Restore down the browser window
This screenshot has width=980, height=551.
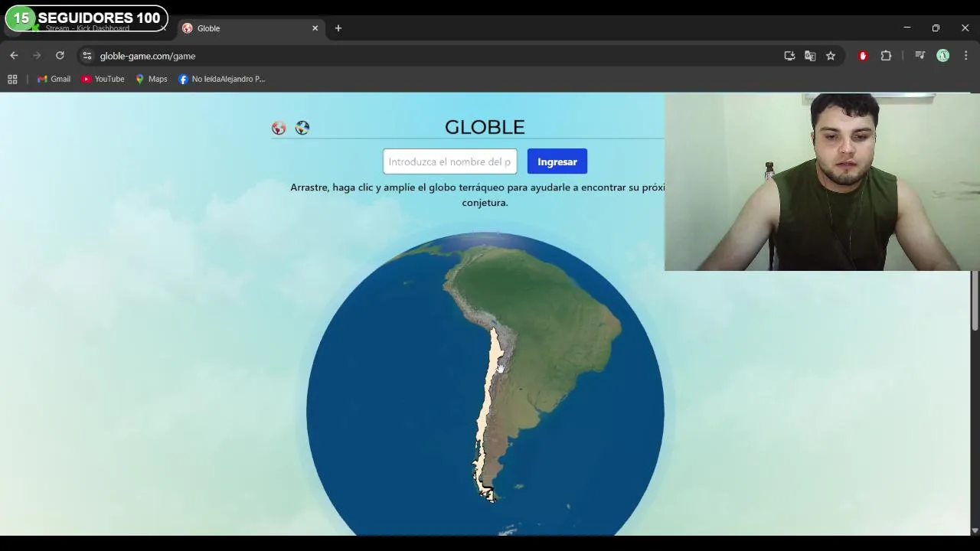pos(936,28)
